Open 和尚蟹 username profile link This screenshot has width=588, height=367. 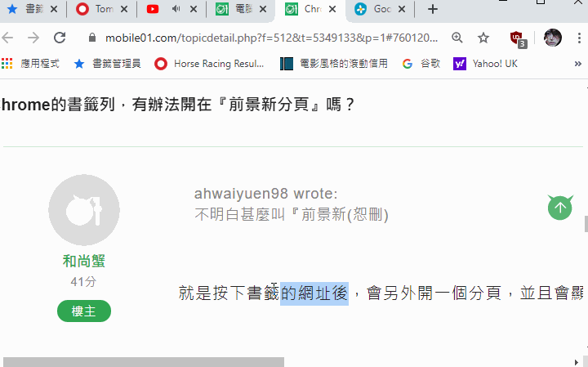83,261
